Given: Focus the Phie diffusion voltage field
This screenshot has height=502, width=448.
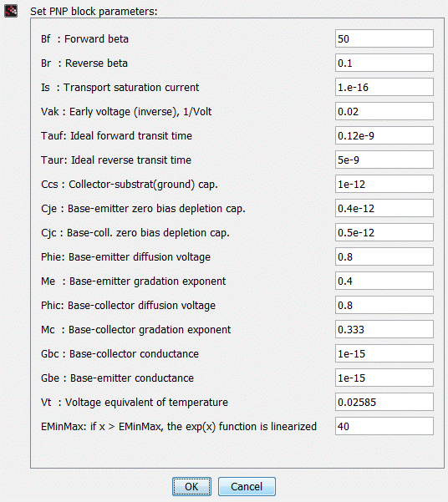Looking at the screenshot, I should coord(384,256).
